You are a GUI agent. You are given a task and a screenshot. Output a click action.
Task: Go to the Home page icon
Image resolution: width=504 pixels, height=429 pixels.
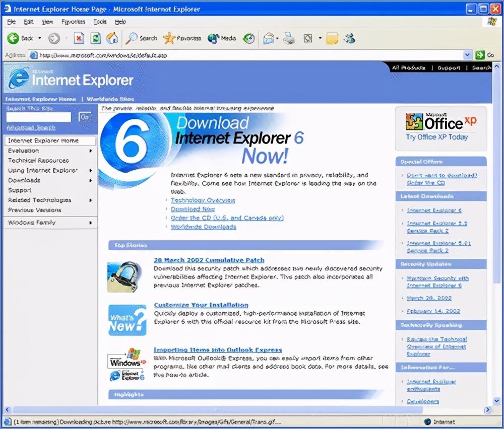[x=112, y=38]
